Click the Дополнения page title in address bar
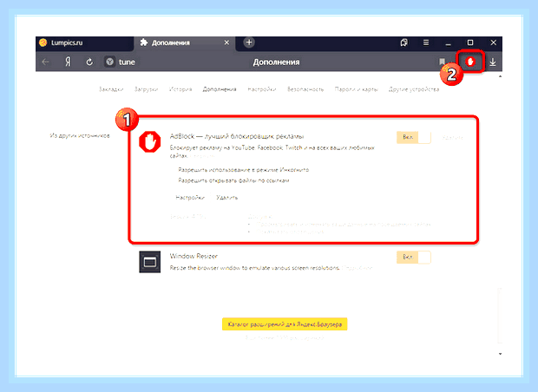 click(276, 62)
